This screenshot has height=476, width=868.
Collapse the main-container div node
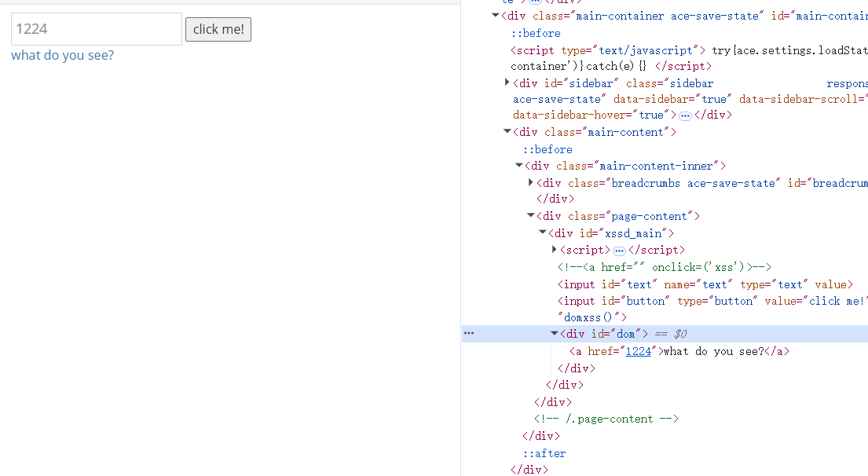tap(496, 16)
